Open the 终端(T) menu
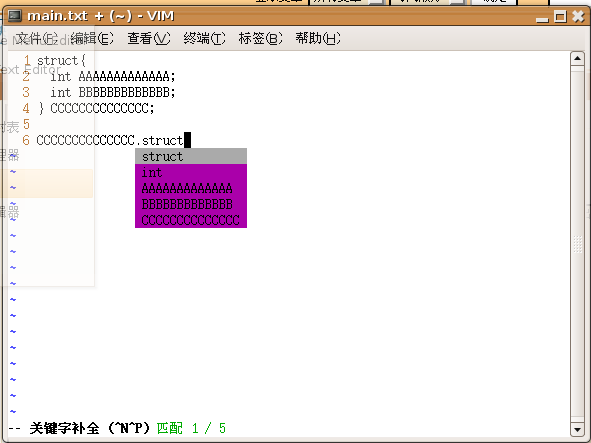This screenshot has height=443, width=591. [204, 38]
